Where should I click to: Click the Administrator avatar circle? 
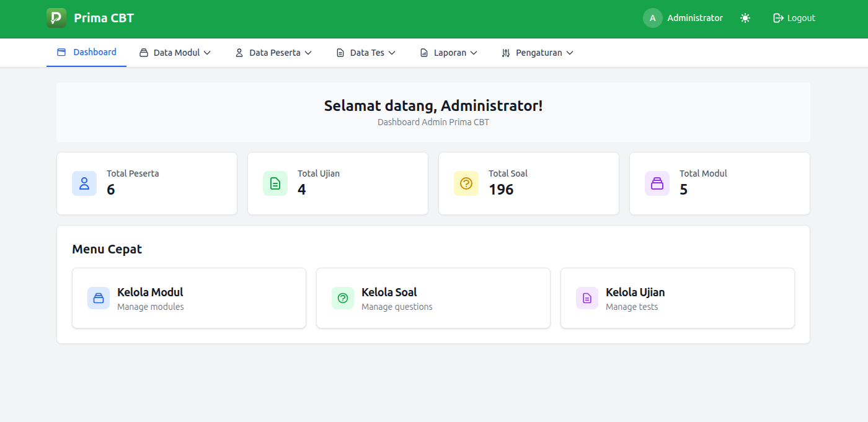tap(652, 18)
